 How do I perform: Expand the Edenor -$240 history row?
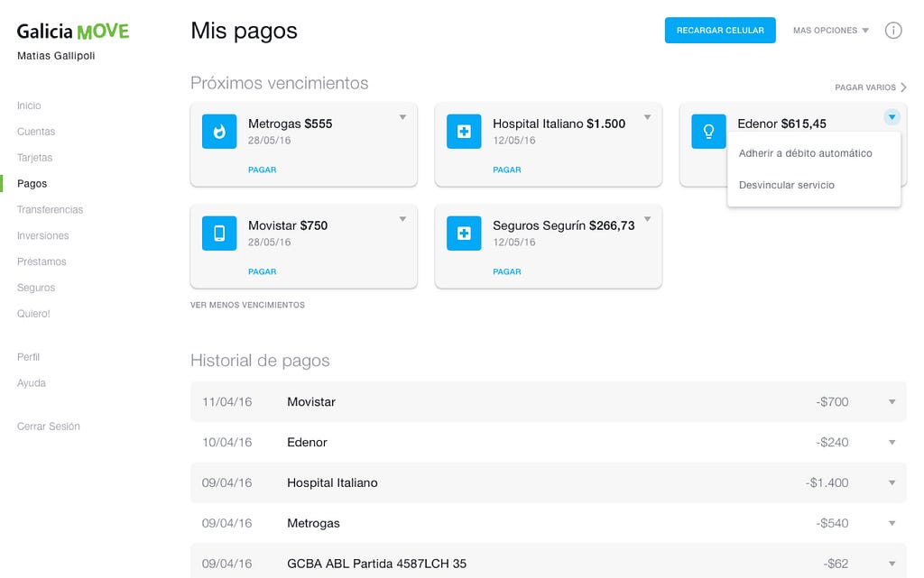point(892,442)
